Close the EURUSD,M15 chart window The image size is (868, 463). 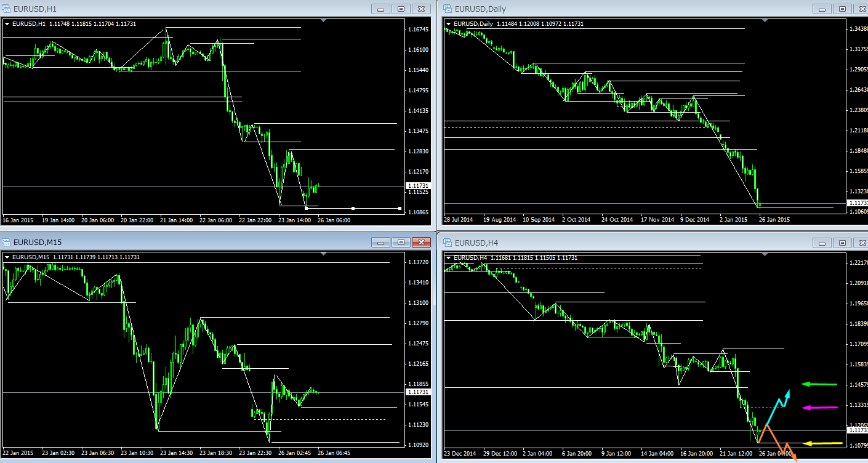(420, 243)
